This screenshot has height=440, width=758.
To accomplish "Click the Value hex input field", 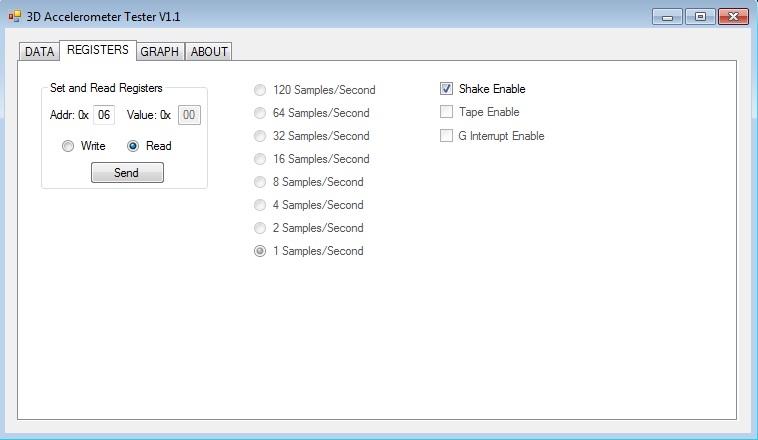I will pyautogui.click(x=189, y=115).
